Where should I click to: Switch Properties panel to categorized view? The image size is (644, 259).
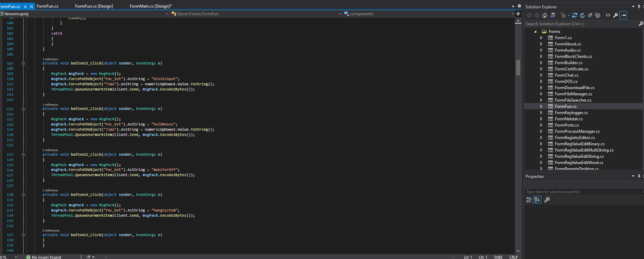click(529, 200)
